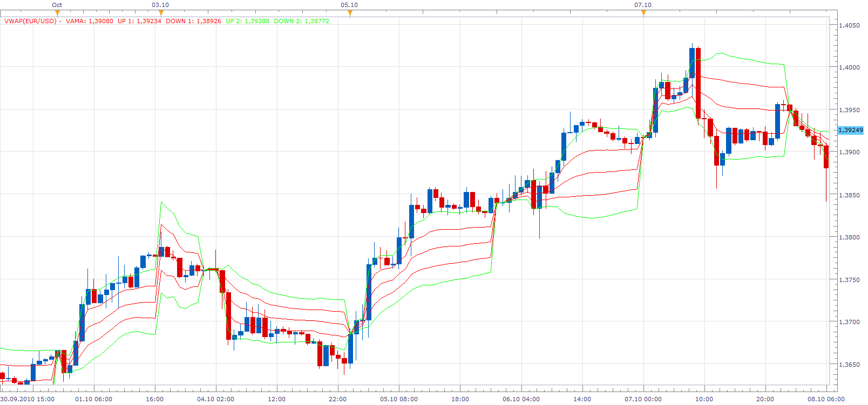Click the 1,3800 price axis label

click(x=850, y=237)
